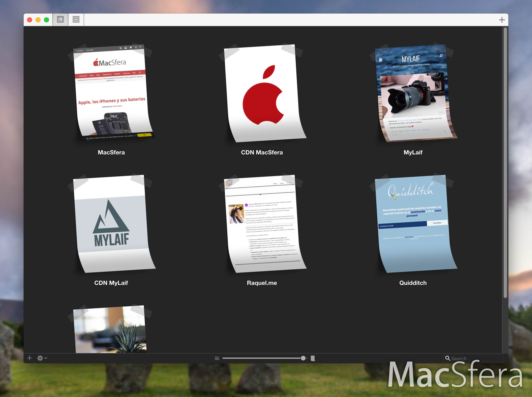Screen dimensions: 532x397
Task: Click the large thumbnail size icon
Action: tap(313, 358)
